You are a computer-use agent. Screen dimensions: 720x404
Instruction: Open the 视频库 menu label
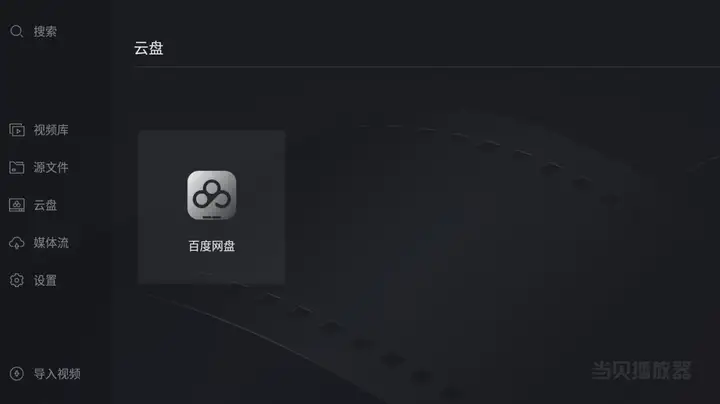click(51, 130)
